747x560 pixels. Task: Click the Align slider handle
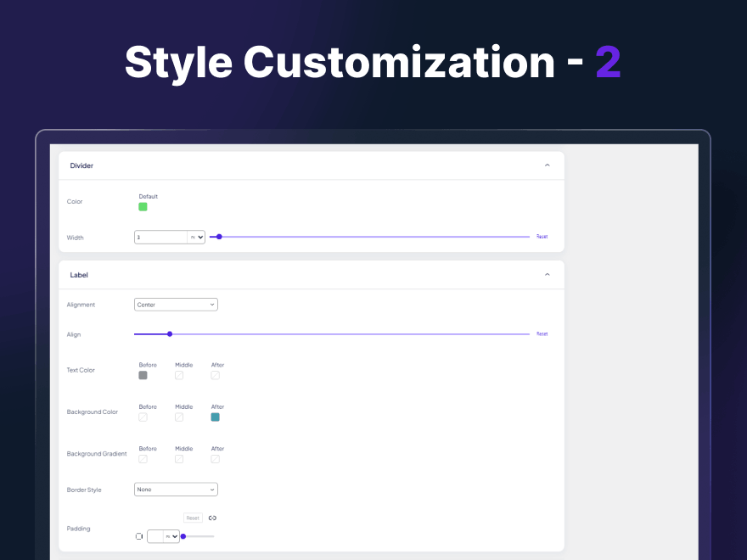click(x=170, y=334)
